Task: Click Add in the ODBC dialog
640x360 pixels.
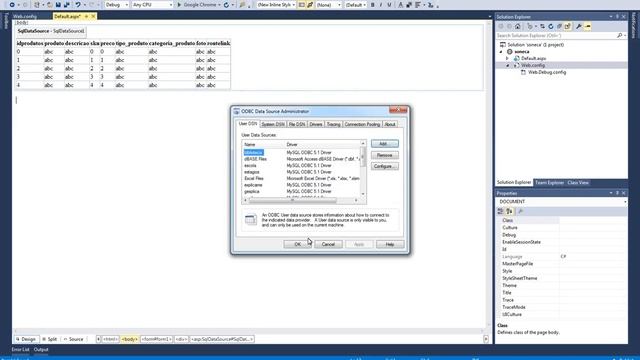Action: point(384,144)
